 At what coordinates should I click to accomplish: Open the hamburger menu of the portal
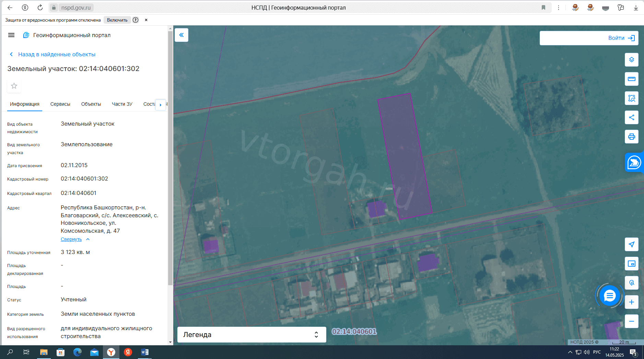pos(11,35)
